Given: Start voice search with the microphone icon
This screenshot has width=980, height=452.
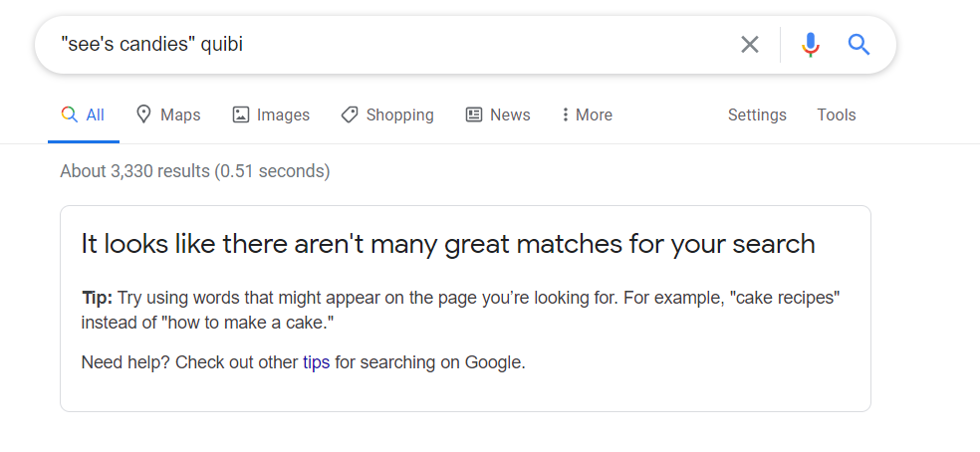Looking at the screenshot, I should tap(811, 45).
